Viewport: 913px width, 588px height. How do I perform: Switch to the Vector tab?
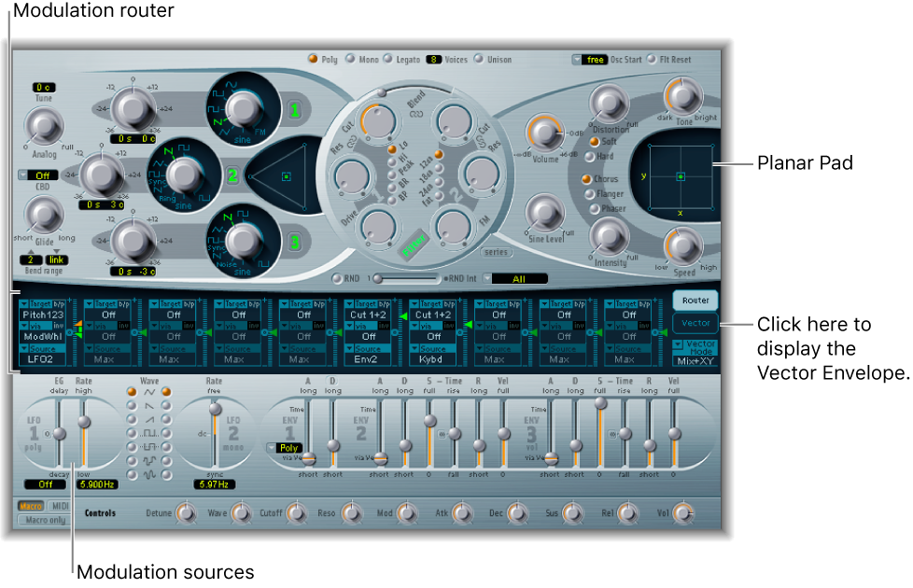pos(695,324)
